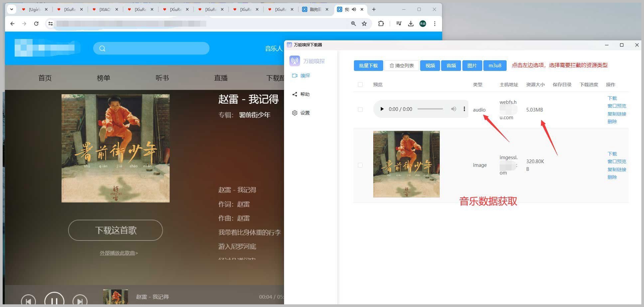Bookmark this page with star icon
Viewport: 644px width, 307px height.
[364, 24]
